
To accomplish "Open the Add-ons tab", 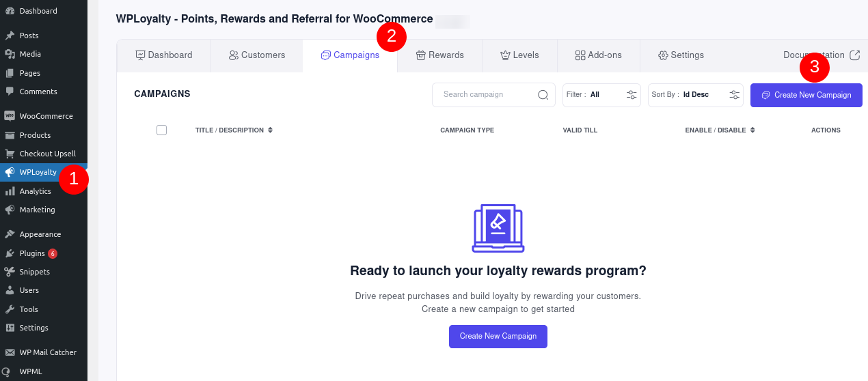I will (x=599, y=55).
